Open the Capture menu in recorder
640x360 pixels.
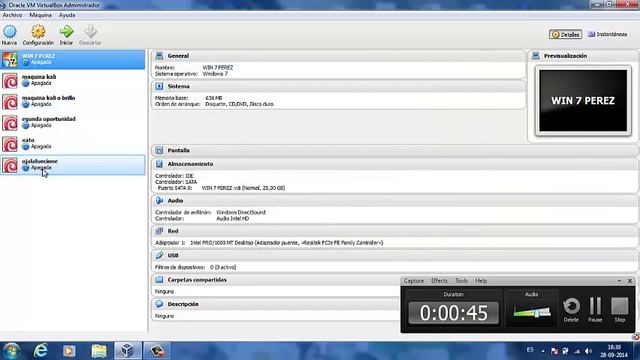pos(413,281)
